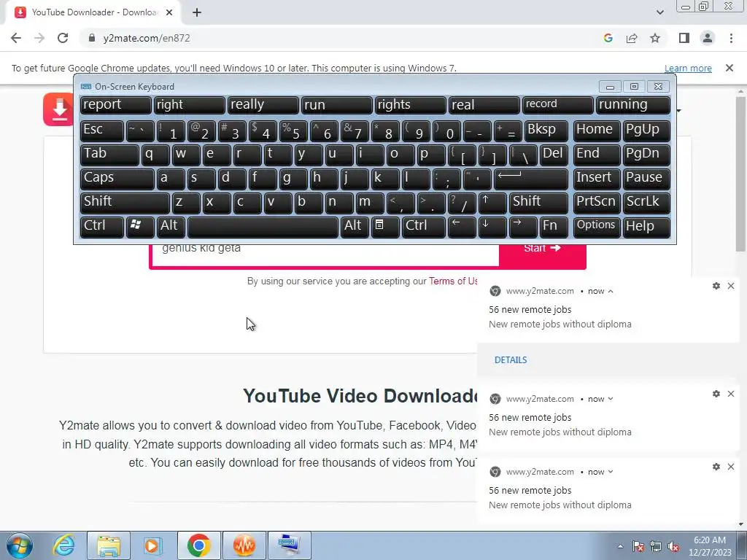The height and width of the screenshot is (560, 747).
Task: Close the first y2mate notification
Action: click(x=731, y=286)
